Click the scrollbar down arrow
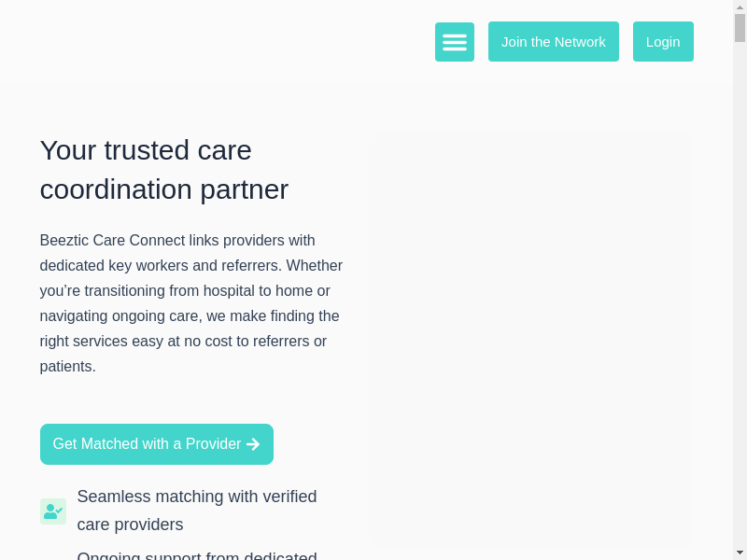The image size is (747, 560). pyautogui.click(x=740, y=553)
